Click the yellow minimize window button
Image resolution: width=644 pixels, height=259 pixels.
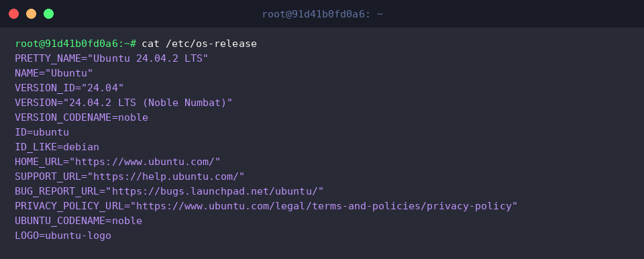click(32, 14)
